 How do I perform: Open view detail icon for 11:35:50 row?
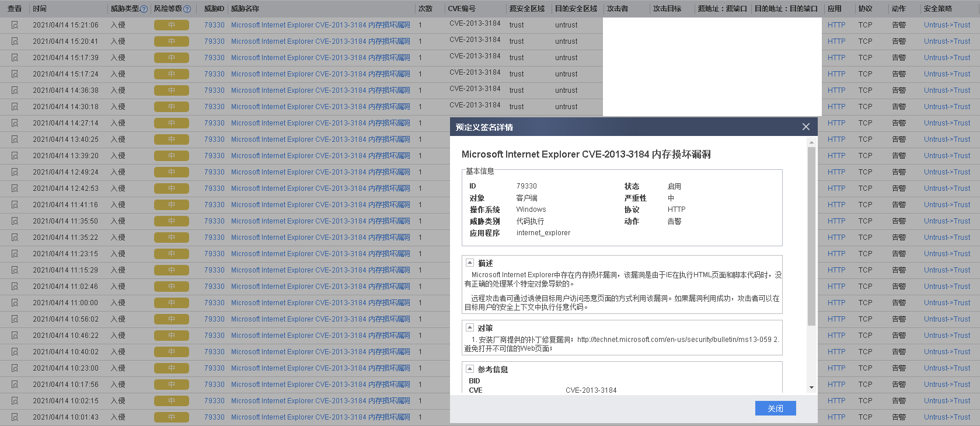coord(15,221)
